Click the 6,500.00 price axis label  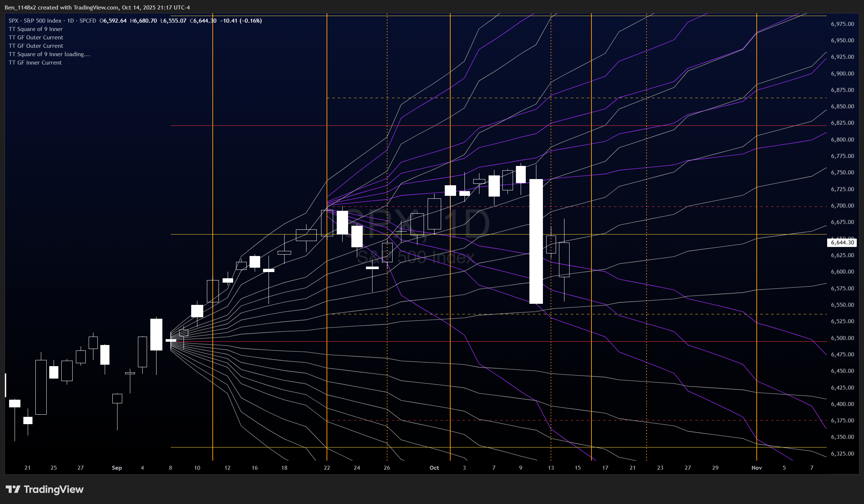[842, 338]
